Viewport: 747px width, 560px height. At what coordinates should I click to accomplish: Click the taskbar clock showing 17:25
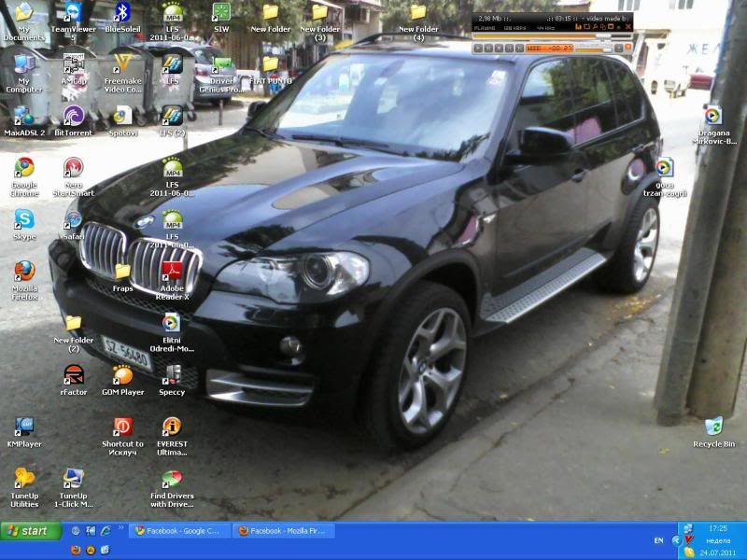[717, 528]
